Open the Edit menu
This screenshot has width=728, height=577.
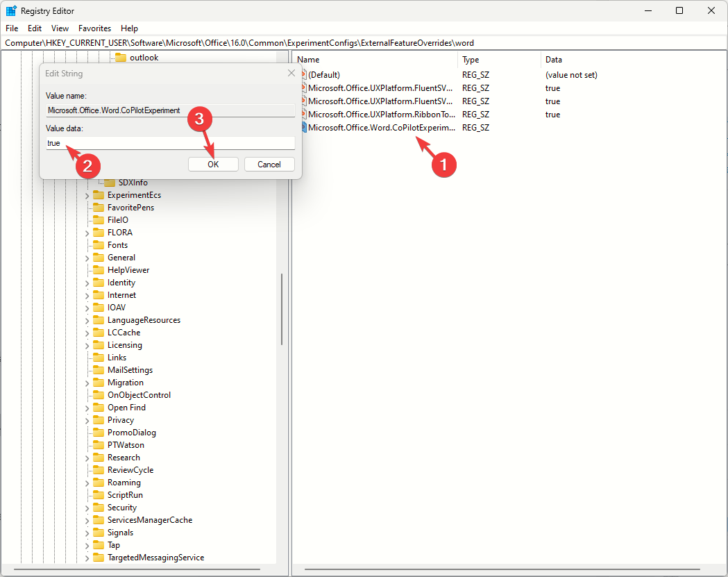click(x=35, y=28)
